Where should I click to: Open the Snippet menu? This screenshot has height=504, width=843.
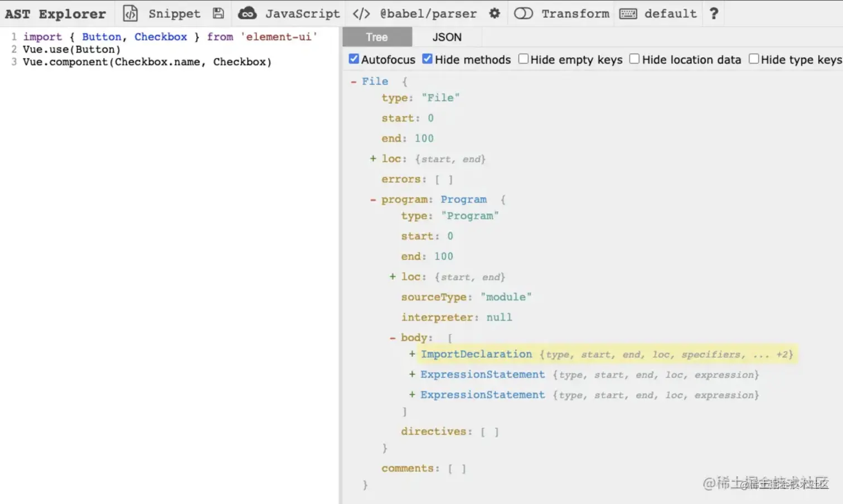[x=174, y=13]
